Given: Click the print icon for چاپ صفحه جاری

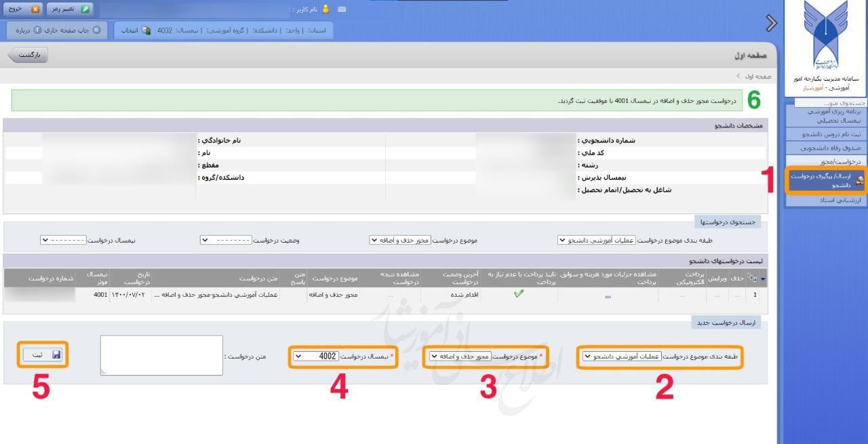Looking at the screenshot, I should 96,31.
